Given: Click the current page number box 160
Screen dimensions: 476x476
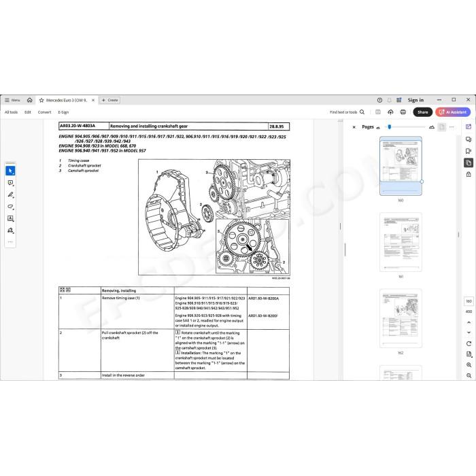Looking at the screenshot, I should click(x=469, y=301).
